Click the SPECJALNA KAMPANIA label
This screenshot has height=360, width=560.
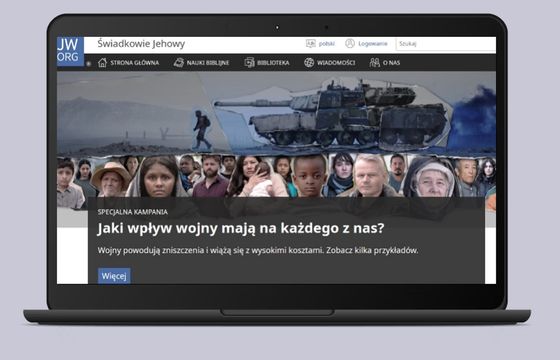point(132,212)
